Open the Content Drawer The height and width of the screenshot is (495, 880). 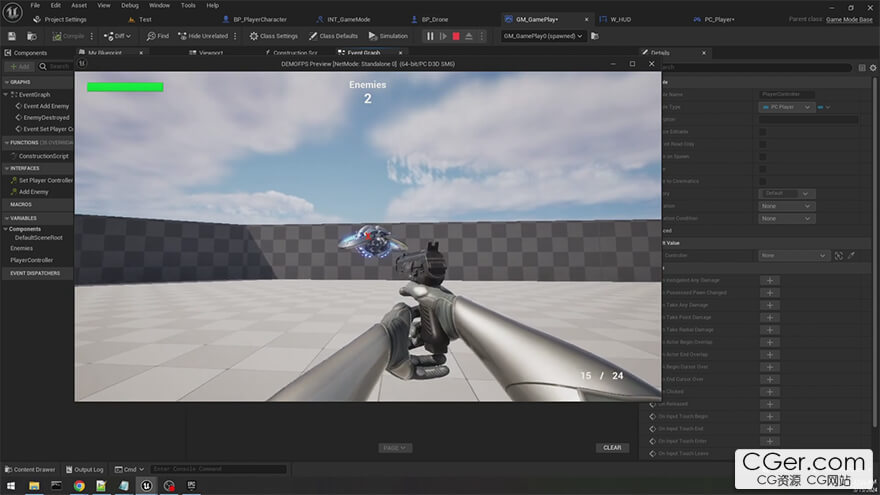tap(31, 469)
